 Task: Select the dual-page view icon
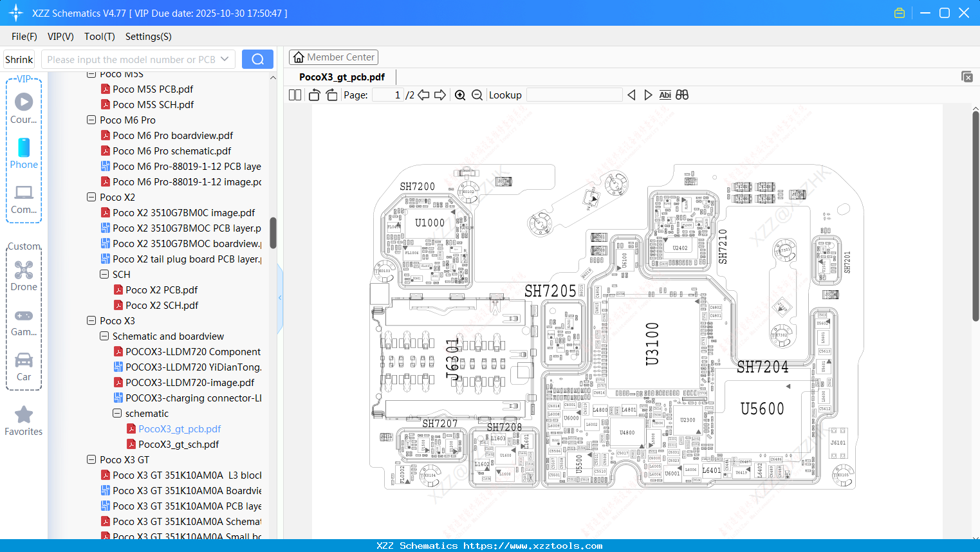(x=294, y=95)
